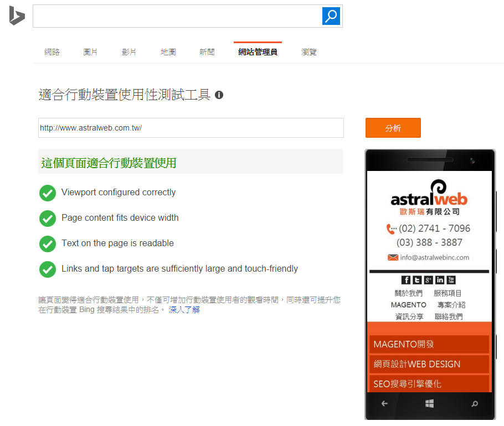Tap 資訊分享 link in phone preview
The image size is (504, 426).
(x=409, y=317)
